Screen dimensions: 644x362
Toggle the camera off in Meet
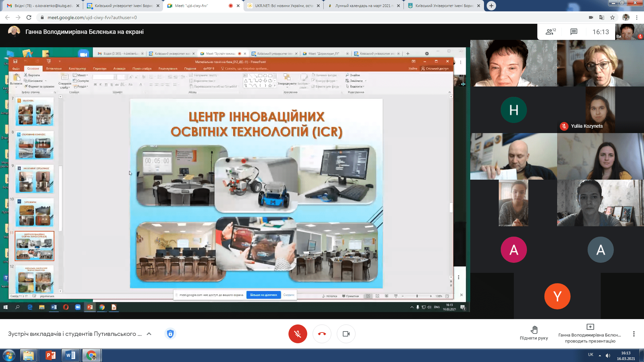coord(346,334)
